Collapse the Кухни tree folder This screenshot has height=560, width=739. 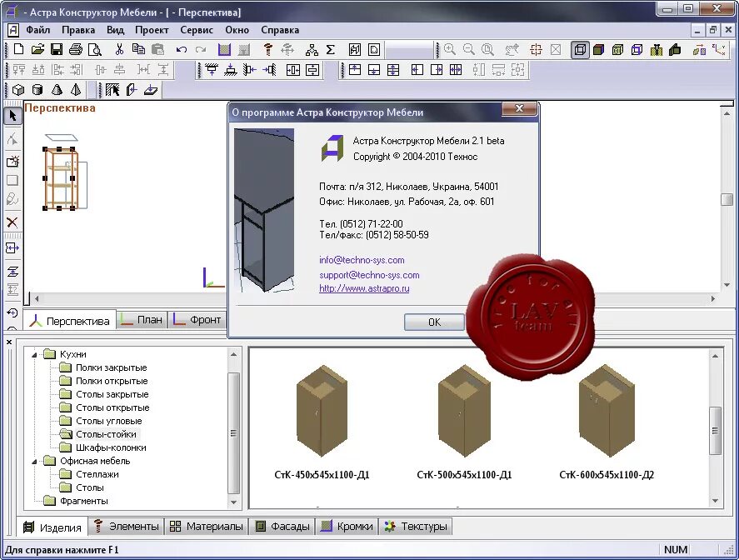pyautogui.click(x=34, y=354)
